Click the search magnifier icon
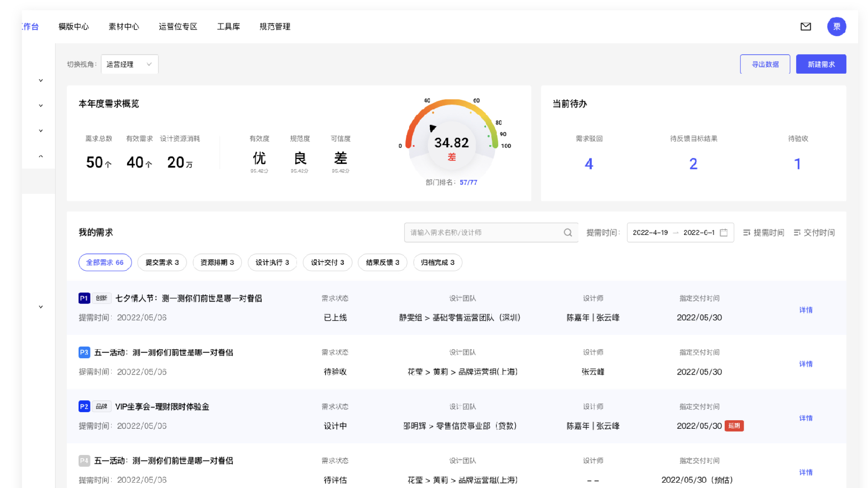 coord(568,233)
